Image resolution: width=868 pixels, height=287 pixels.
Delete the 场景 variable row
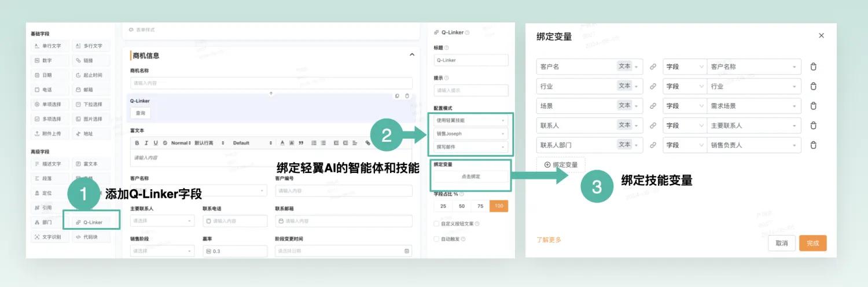tap(813, 106)
